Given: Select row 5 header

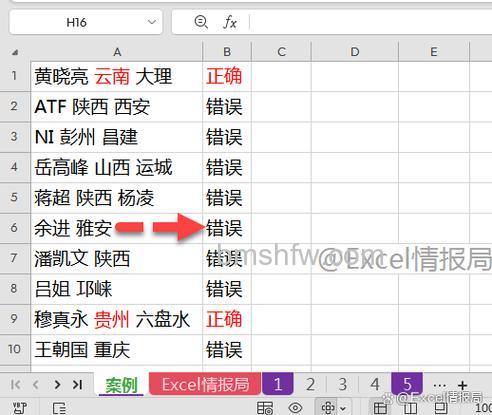Looking at the screenshot, I should tap(15, 198).
